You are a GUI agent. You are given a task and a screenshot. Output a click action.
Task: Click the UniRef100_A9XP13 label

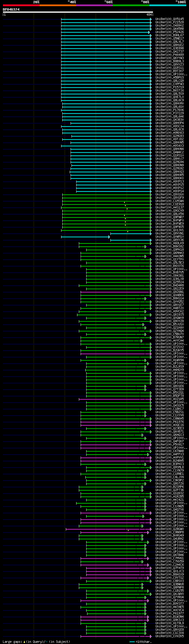tap(170, 182)
